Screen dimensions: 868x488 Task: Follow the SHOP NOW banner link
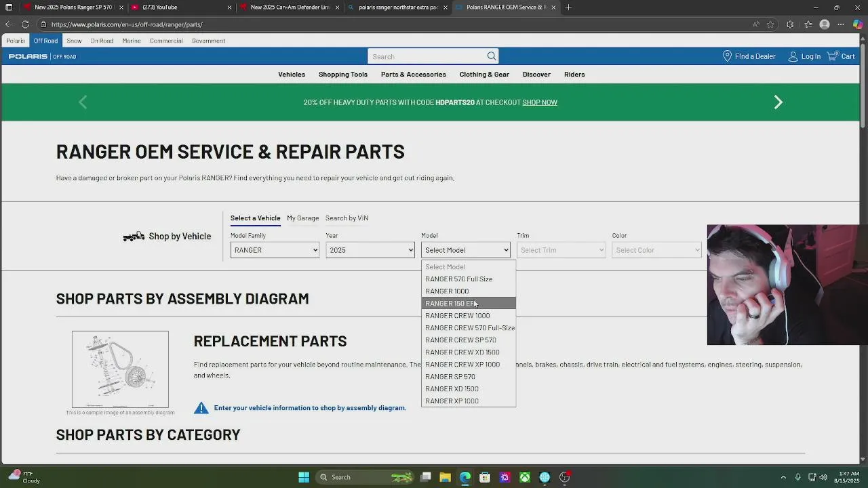(540, 102)
